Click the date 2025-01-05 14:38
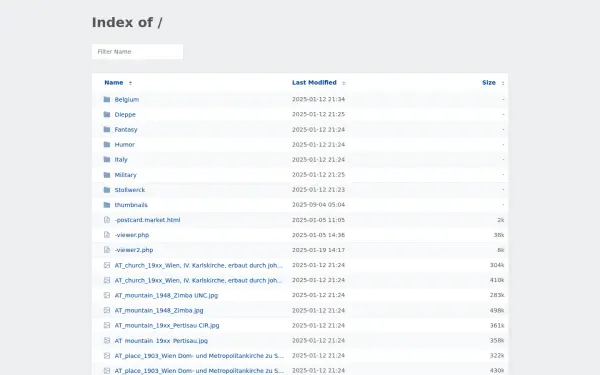Screen dimensions: 600x375 (x=318, y=235)
